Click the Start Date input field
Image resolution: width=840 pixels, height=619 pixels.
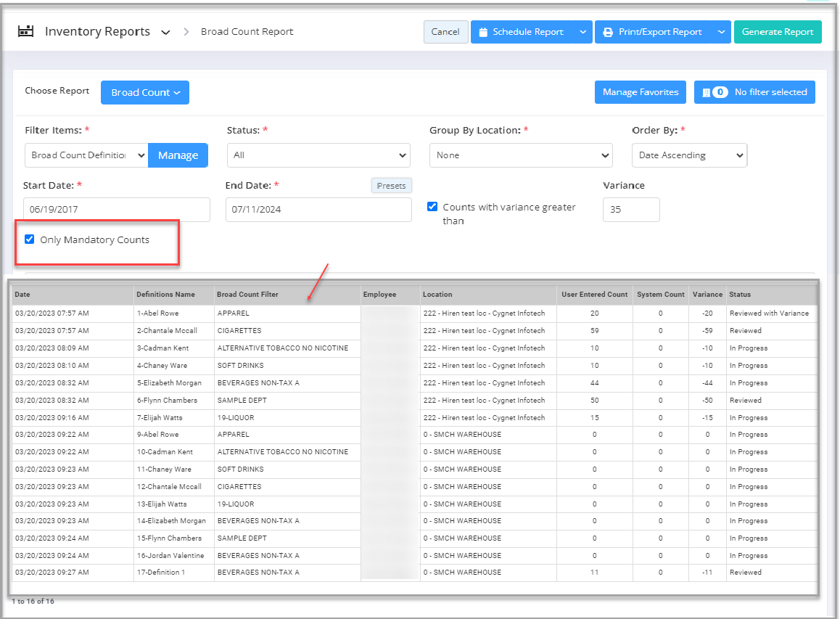coord(116,210)
